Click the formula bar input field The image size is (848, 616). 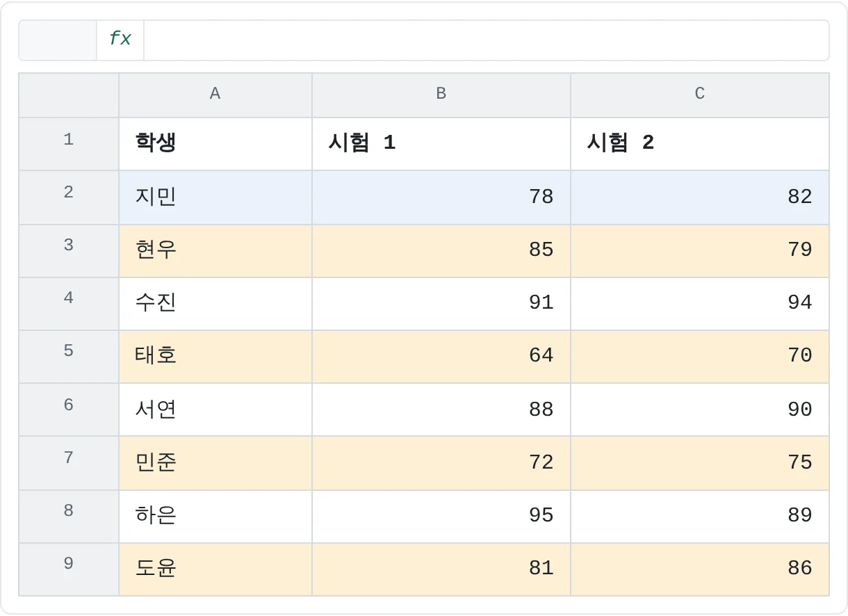[486, 40]
